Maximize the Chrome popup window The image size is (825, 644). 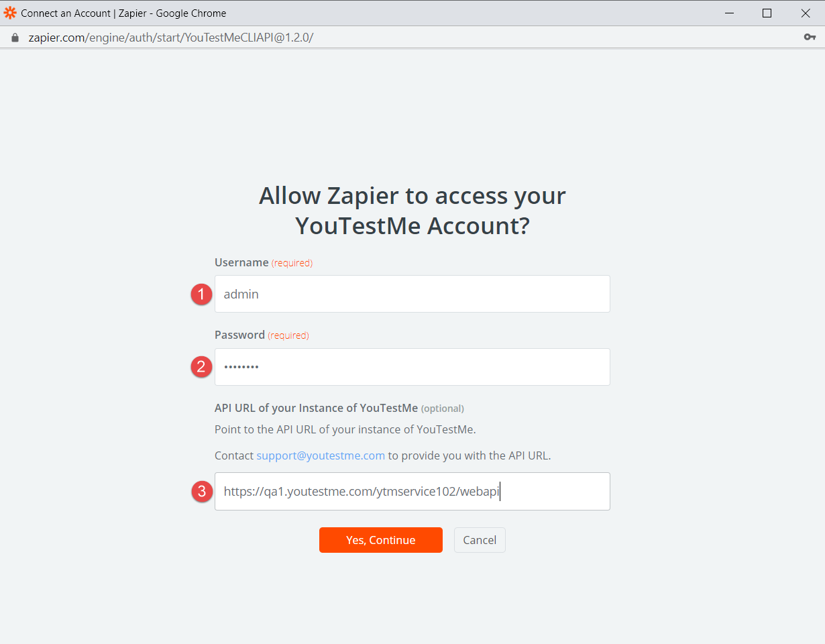[x=767, y=13]
